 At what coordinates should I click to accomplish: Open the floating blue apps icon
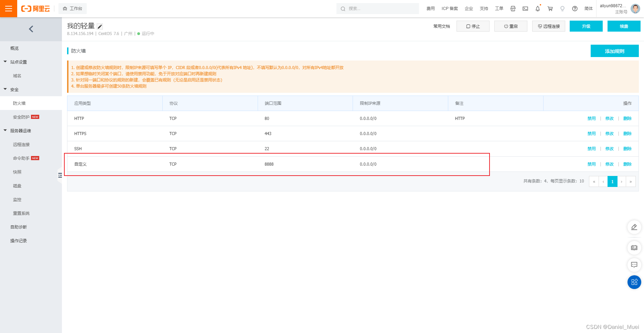pyautogui.click(x=634, y=282)
